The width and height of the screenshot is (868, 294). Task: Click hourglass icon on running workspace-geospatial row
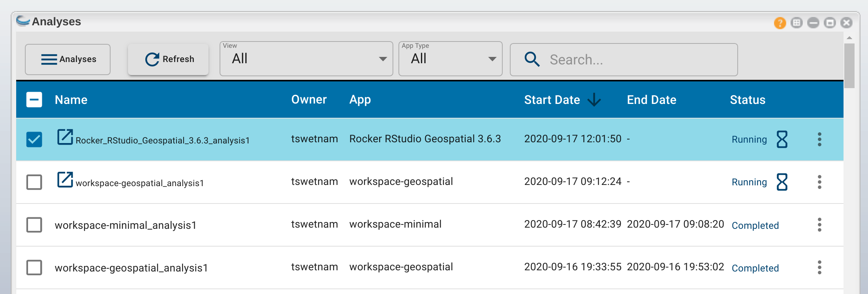click(782, 182)
